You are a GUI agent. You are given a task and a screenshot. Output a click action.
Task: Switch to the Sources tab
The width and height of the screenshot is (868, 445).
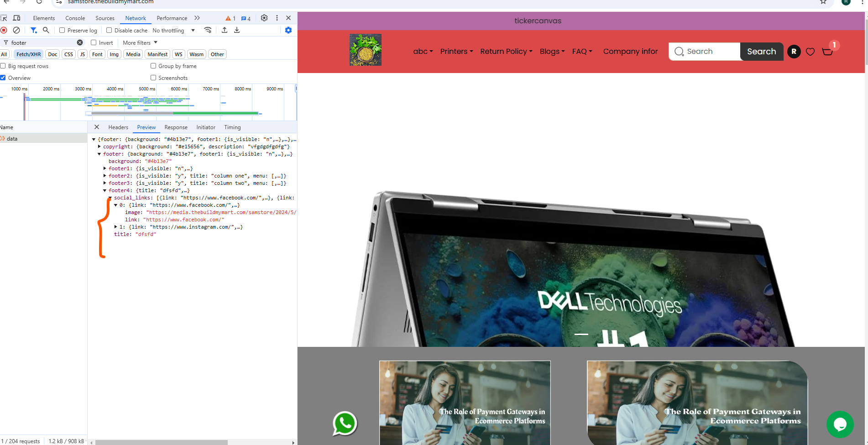point(105,18)
